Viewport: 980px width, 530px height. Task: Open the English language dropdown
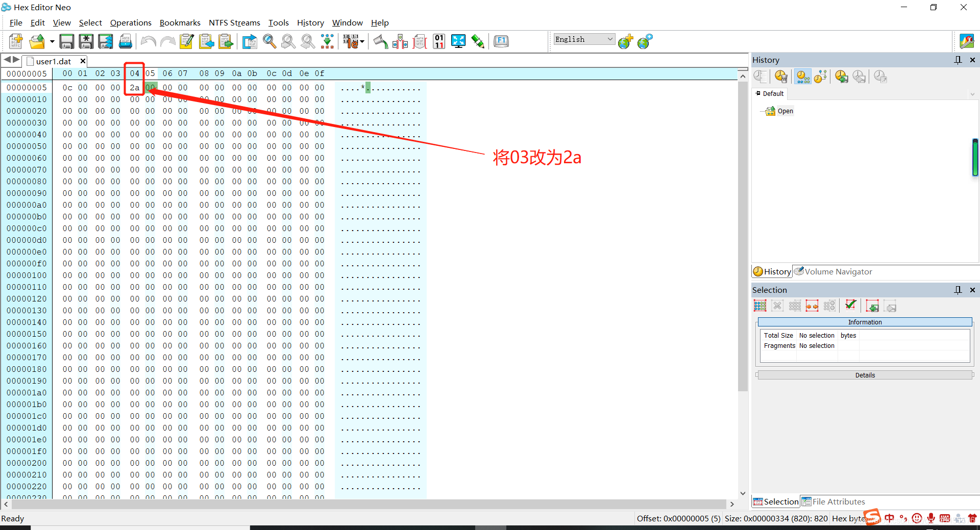[x=584, y=39]
